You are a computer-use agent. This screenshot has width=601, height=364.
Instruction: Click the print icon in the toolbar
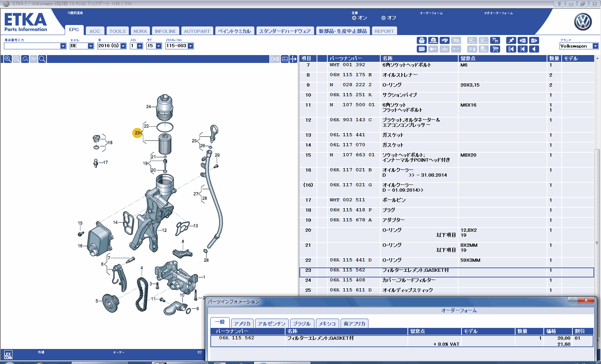[x=422, y=41]
